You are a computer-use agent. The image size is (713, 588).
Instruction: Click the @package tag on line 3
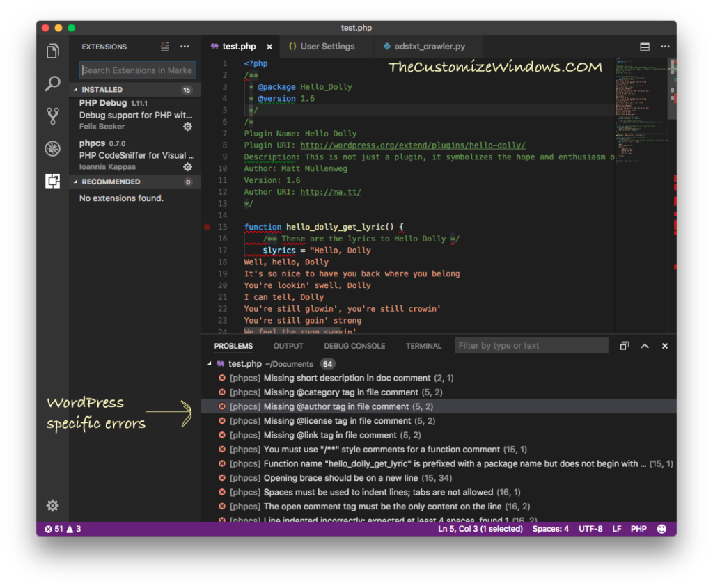(276, 87)
